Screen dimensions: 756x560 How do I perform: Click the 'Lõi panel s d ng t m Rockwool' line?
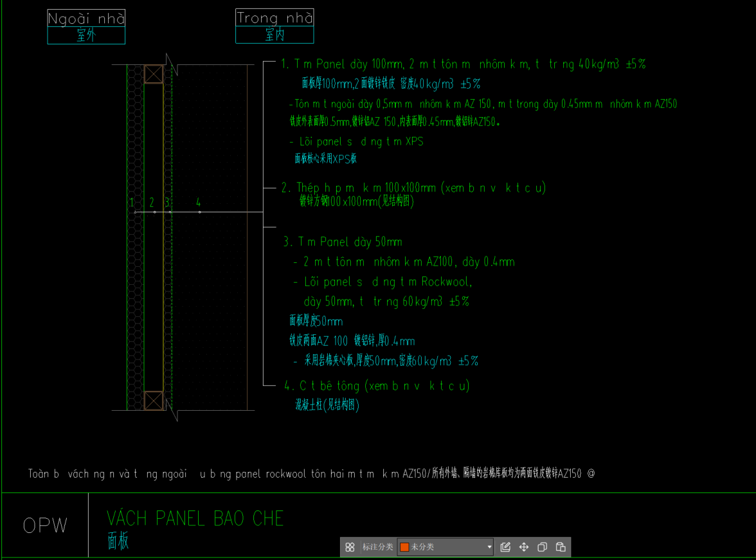383,282
